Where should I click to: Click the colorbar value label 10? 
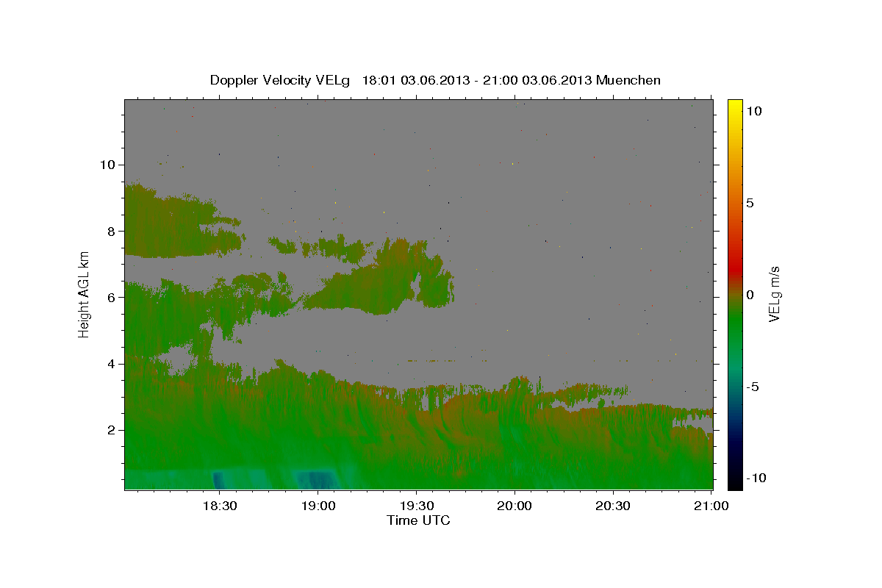tap(753, 110)
